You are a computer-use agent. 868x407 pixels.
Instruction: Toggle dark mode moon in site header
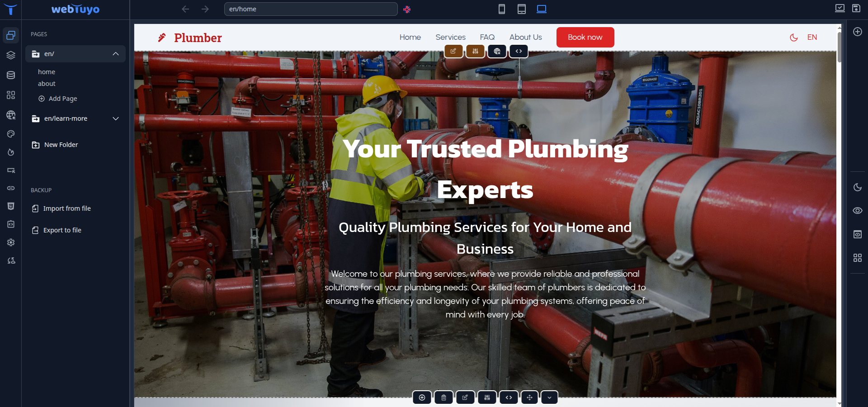pos(793,38)
